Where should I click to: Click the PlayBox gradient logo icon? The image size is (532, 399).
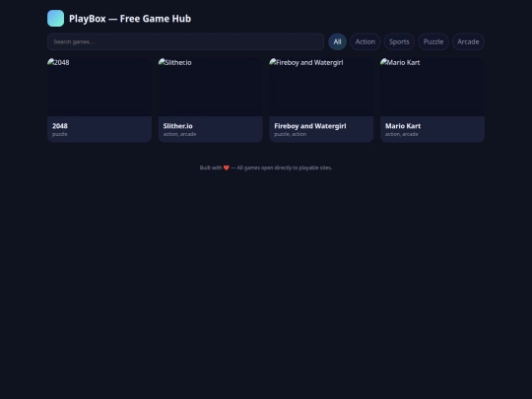point(55,19)
